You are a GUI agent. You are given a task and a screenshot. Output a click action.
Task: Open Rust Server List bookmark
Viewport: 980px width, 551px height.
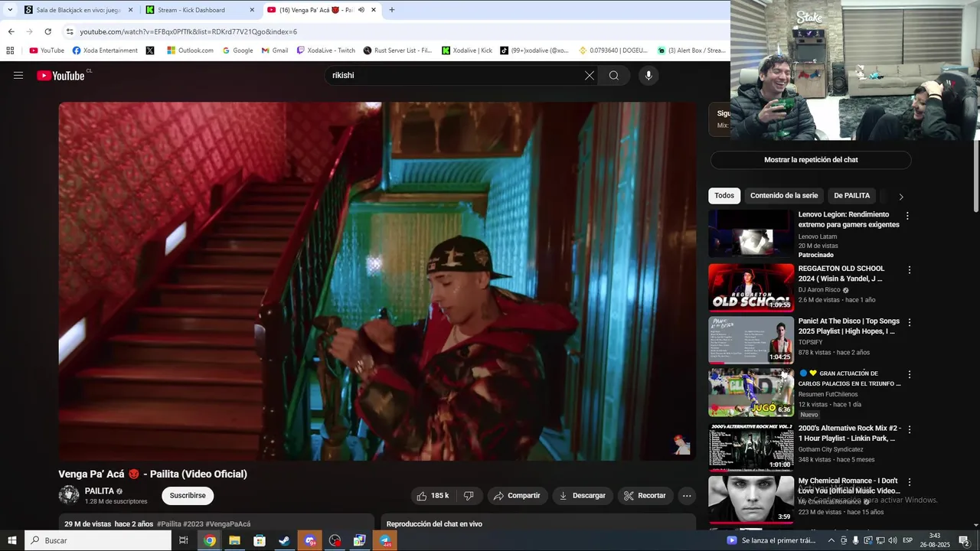(398, 51)
